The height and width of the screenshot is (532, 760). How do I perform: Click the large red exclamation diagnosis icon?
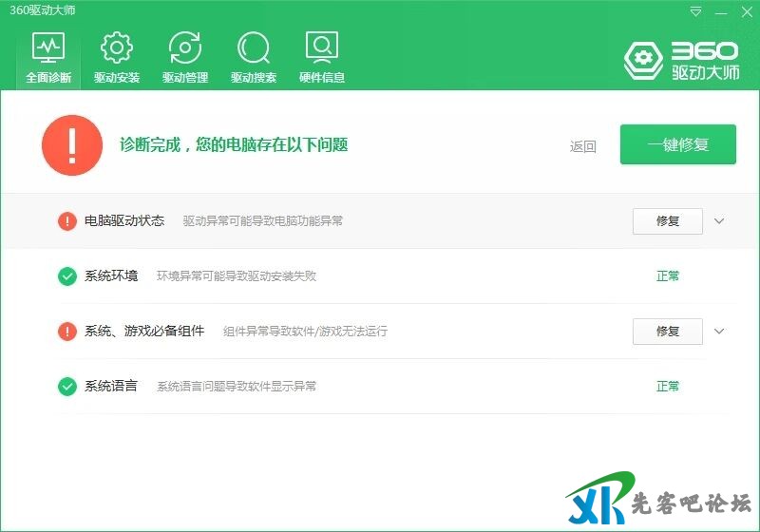[x=72, y=145]
